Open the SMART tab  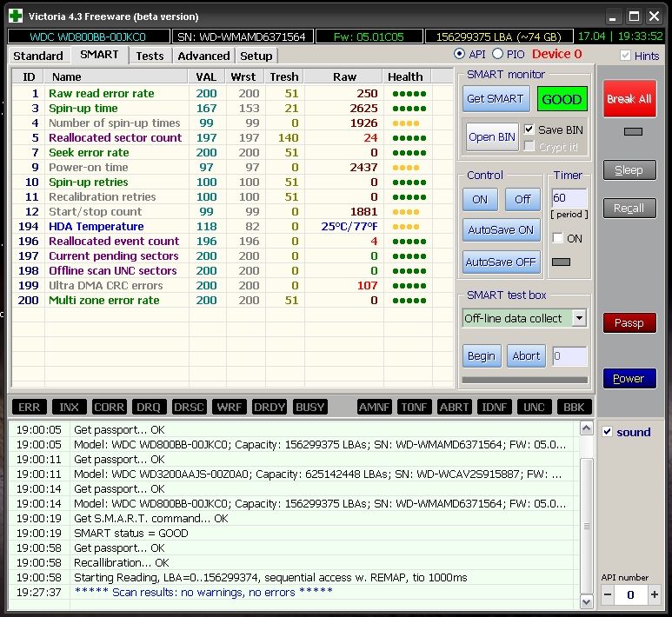tap(99, 55)
